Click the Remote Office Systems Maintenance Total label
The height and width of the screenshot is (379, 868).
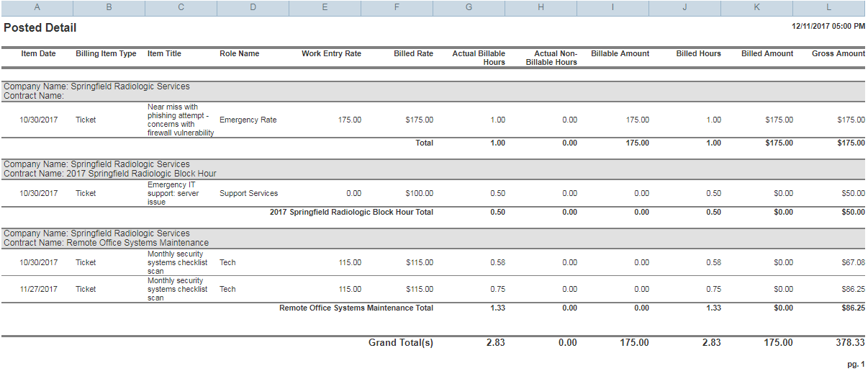click(x=356, y=308)
